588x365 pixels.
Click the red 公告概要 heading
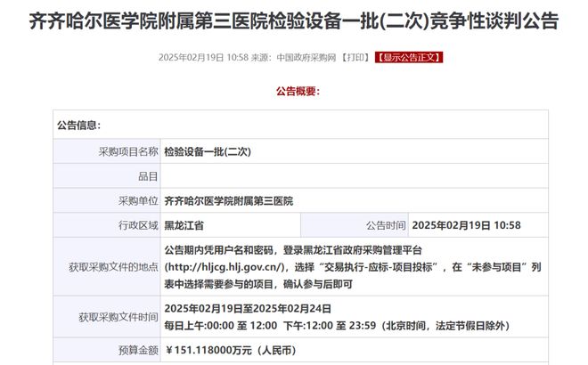298,91
